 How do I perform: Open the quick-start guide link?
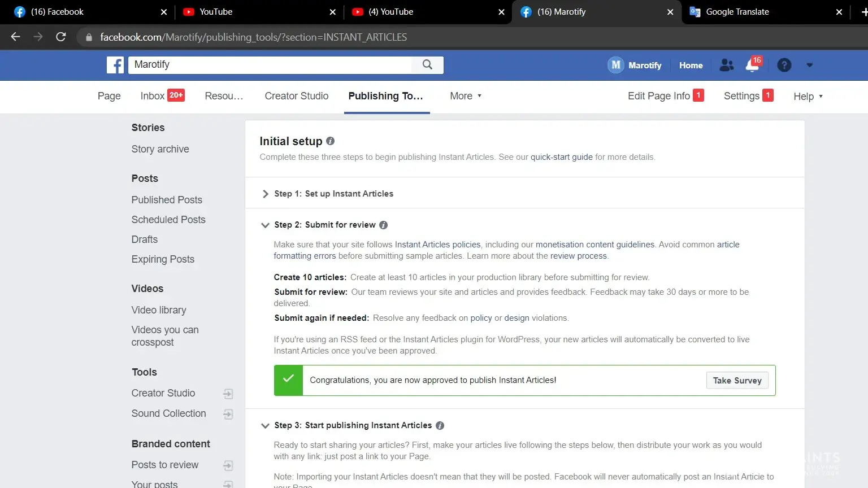click(561, 157)
